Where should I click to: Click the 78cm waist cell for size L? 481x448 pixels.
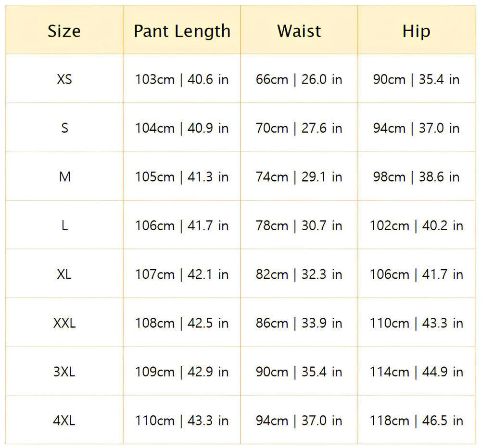pyautogui.click(x=299, y=225)
